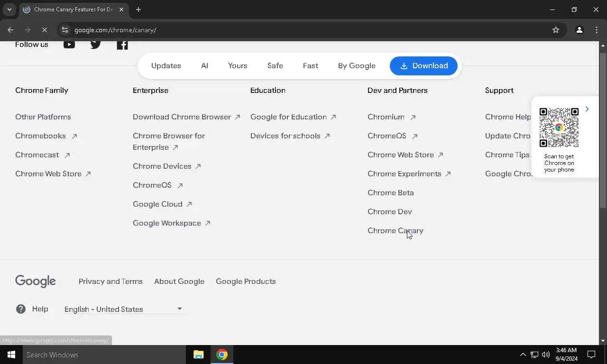Image resolution: width=607 pixels, height=364 pixels.
Task: Open the Chromecast link
Action: (x=43, y=155)
